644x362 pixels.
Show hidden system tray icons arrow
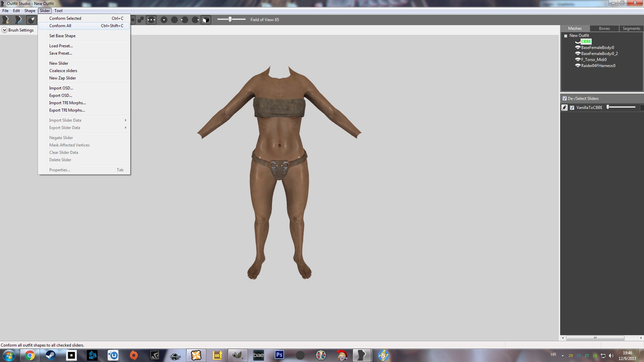pos(562,356)
